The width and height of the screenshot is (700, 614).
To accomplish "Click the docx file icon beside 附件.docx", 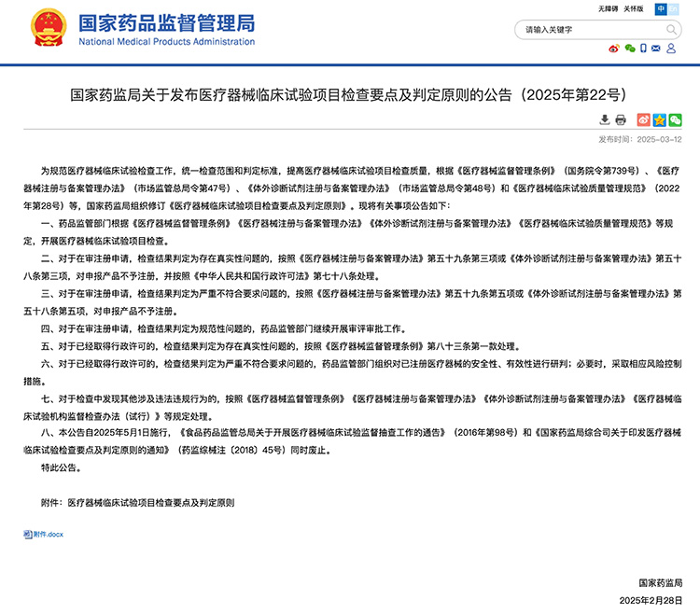I will click(x=28, y=534).
